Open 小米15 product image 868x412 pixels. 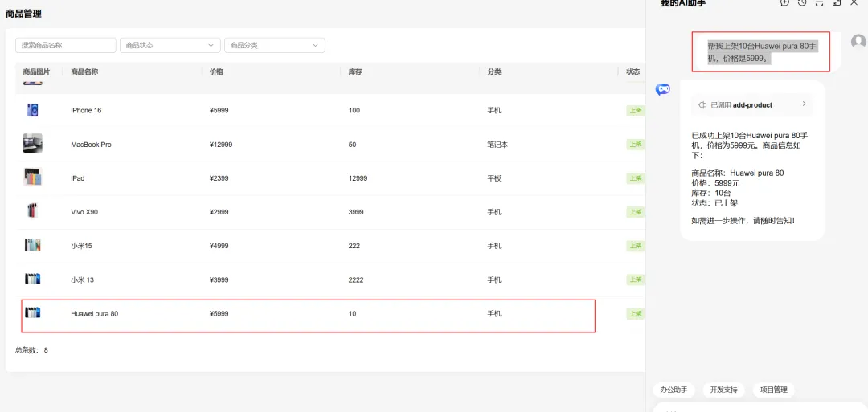click(x=33, y=245)
